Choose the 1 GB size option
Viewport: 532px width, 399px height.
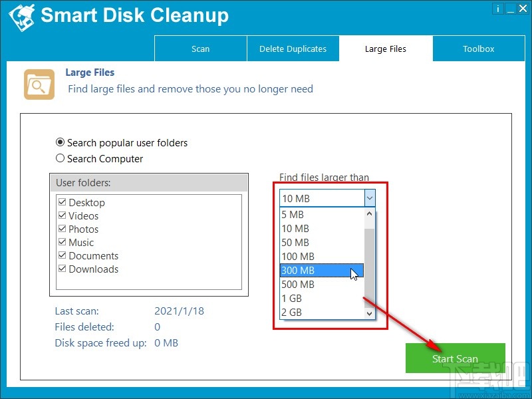(322, 298)
